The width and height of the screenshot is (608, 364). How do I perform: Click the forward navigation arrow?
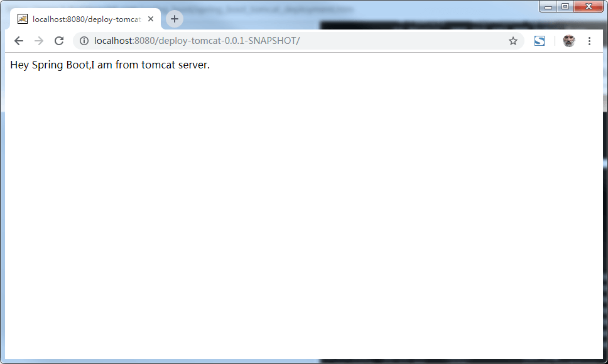[x=39, y=41]
